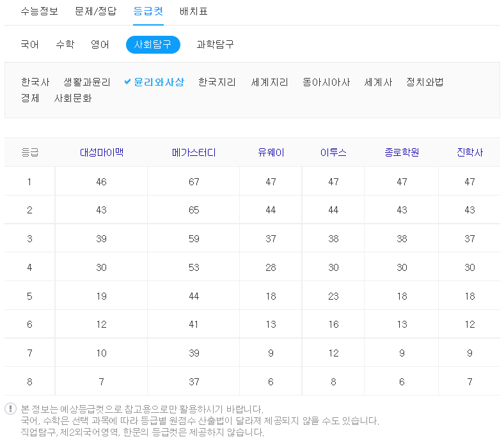Open the 메가스터디 column link
Viewport: 504px width, 446px height.
[194, 152]
